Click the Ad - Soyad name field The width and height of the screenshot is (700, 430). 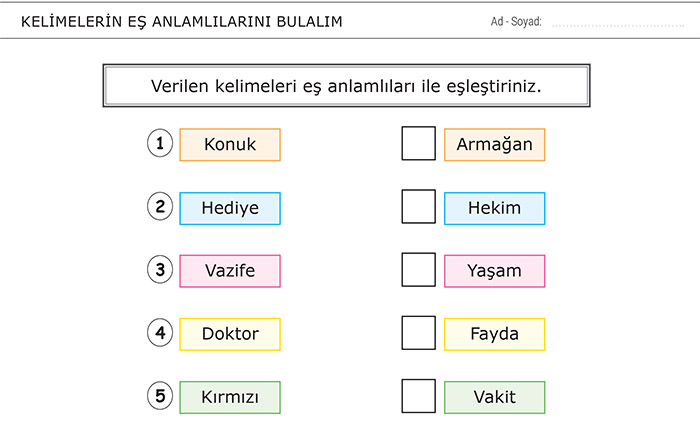[618, 22]
